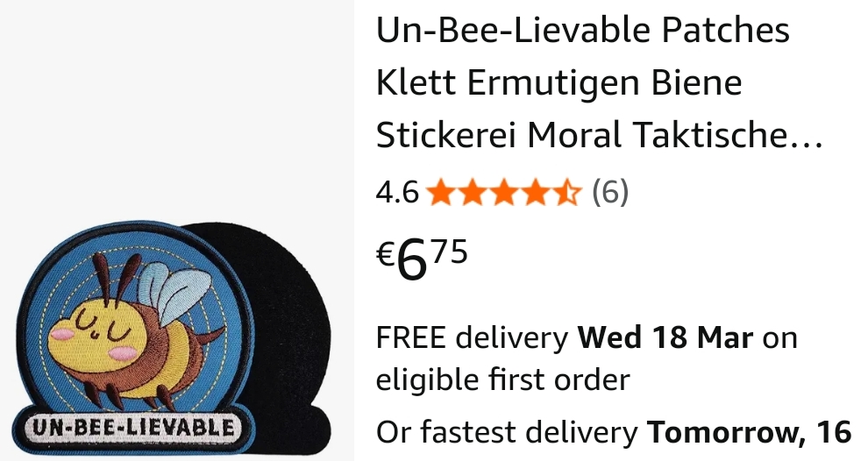Click the first orange rating star
This screenshot has width=868, height=461.
point(442,193)
